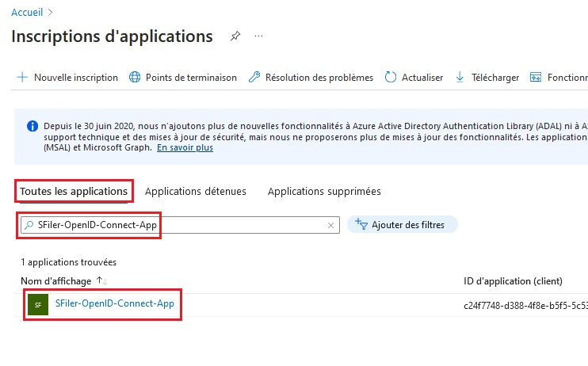Screen dimensions: 588x366
Task: Switch to Applications détenues tab
Action: [196, 191]
